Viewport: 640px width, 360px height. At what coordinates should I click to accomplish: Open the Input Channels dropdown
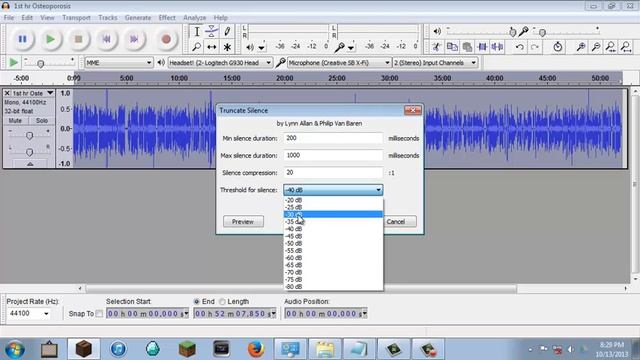pos(435,63)
